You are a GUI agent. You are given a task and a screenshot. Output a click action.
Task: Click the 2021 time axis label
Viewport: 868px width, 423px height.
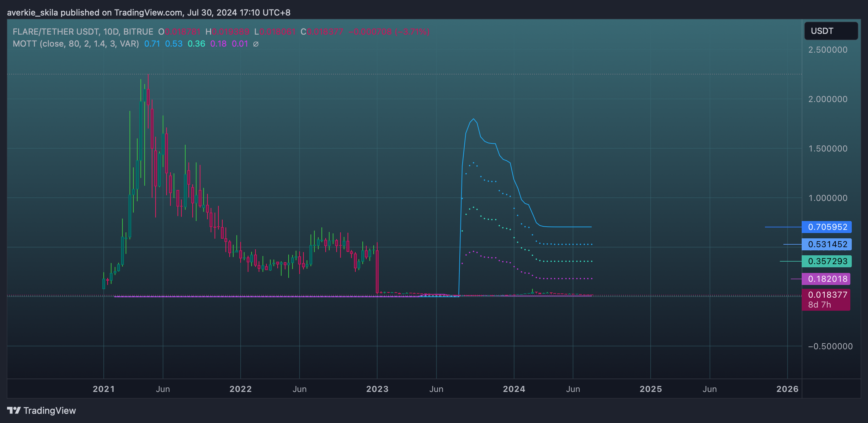point(104,389)
